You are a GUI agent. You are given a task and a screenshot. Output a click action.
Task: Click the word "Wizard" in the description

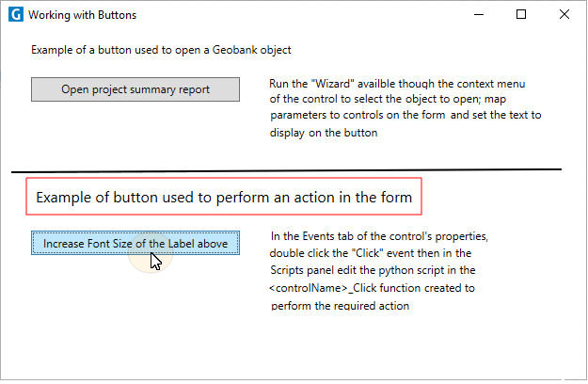point(333,83)
